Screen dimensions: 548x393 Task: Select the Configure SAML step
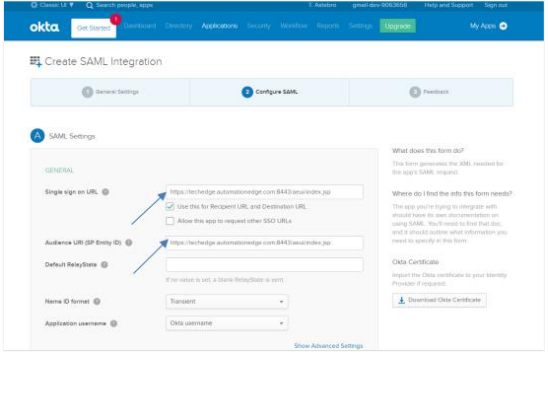[269, 92]
